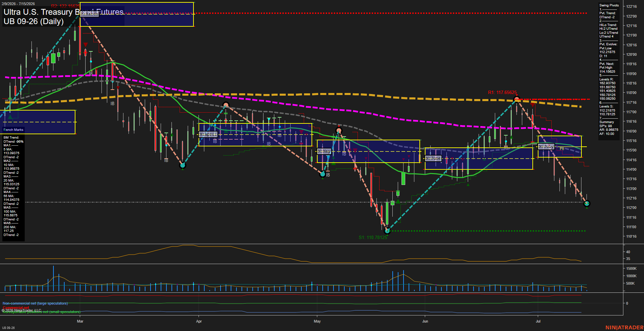Image resolution: width=644 pixels, height=331 pixels.
Task: Select the R1: 117.65625 resistance label
Action: click(x=502, y=92)
